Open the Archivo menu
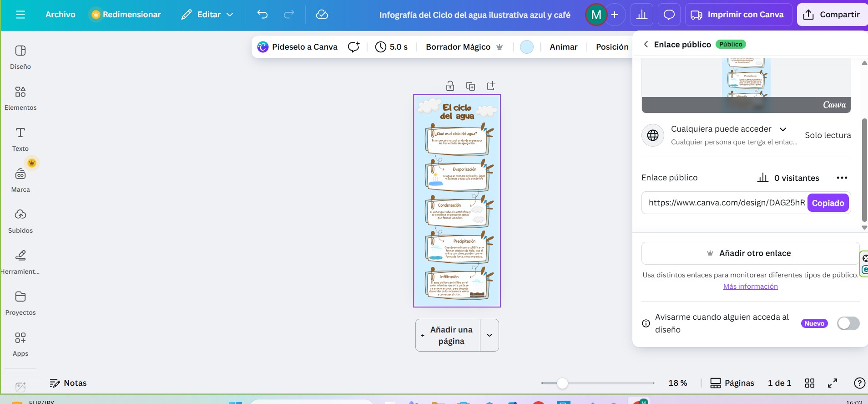Image resolution: width=868 pixels, height=404 pixels. tap(60, 15)
